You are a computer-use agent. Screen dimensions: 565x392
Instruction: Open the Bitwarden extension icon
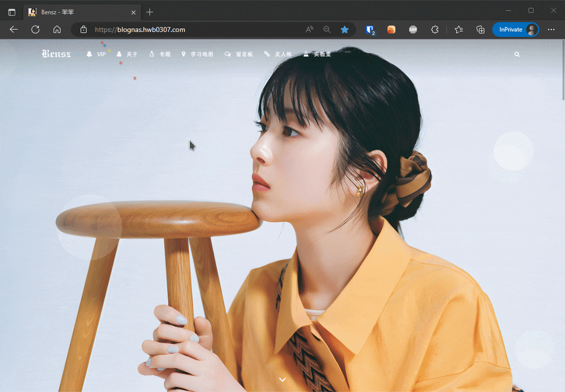coord(370,30)
